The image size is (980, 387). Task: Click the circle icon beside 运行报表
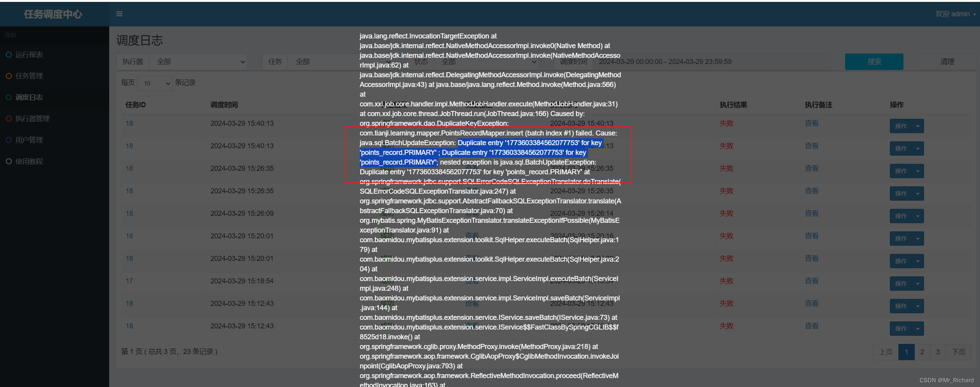tap(9, 55)
